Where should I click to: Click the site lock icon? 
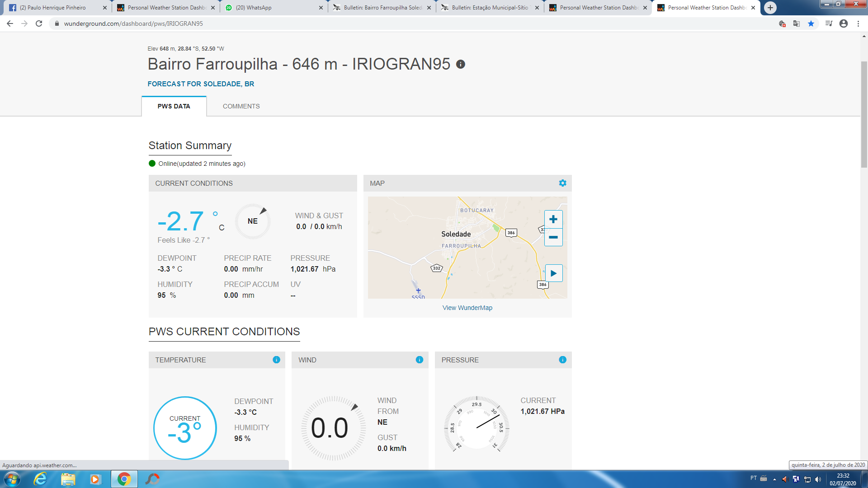(57, 23)
